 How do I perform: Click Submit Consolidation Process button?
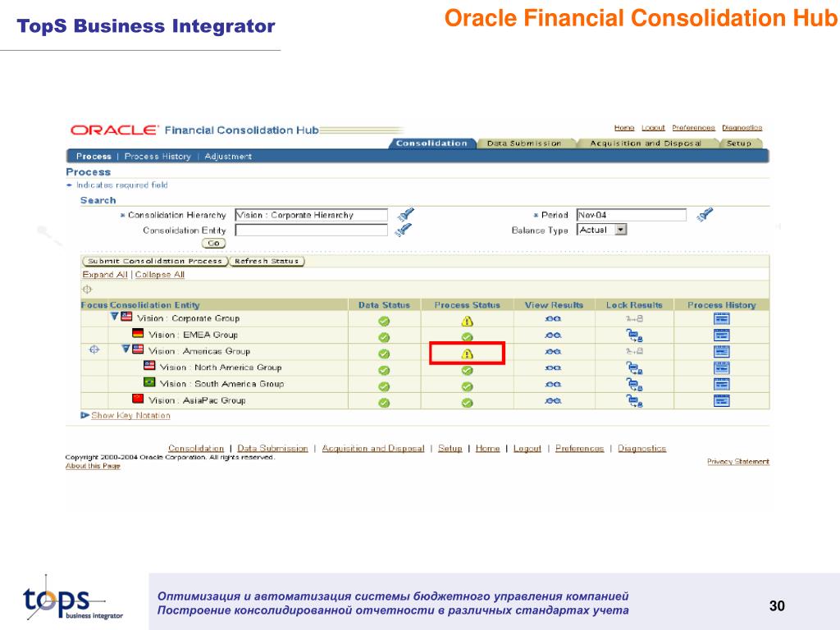click(x=155, y=262)
